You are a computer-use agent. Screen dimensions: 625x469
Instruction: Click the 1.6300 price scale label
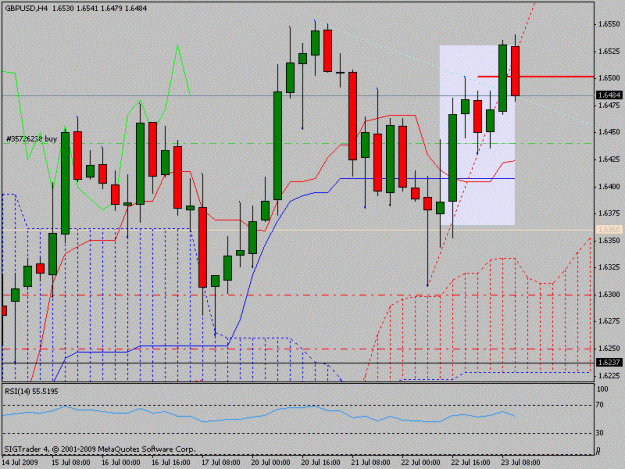coord(609,294)
